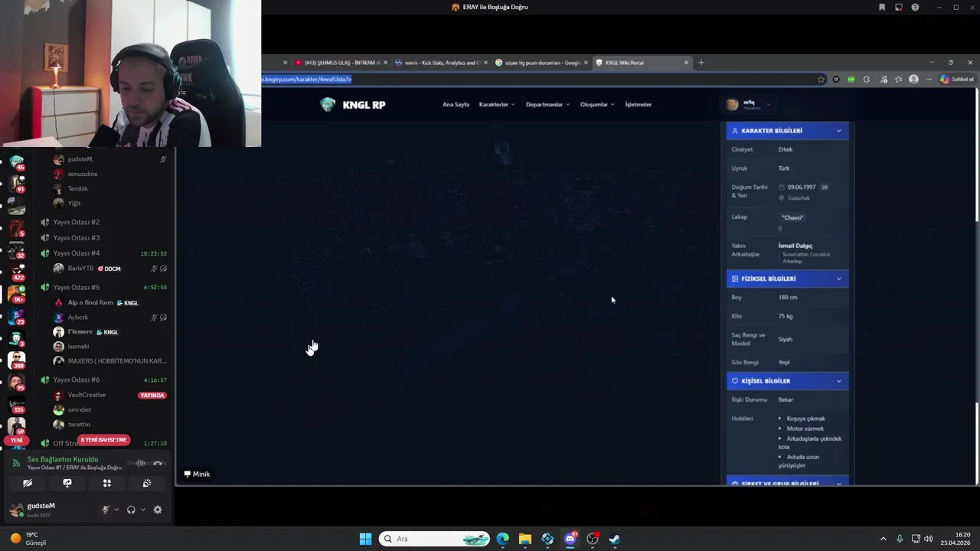Click the YENİ unread servers pill

16,441
